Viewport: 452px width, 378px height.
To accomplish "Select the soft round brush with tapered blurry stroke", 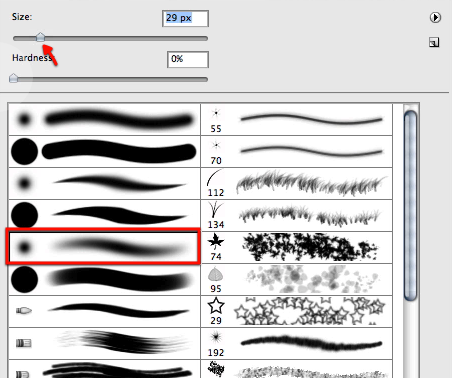I will point(104,184).
